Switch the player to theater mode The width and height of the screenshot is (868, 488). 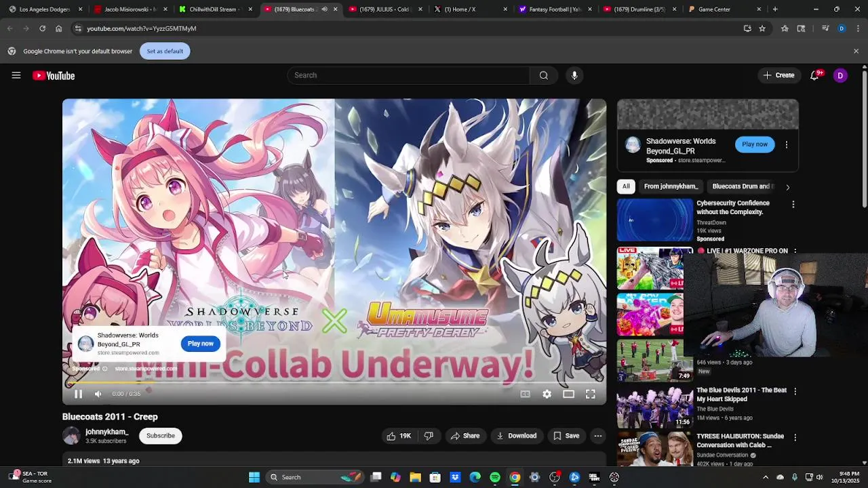[568, 394]
